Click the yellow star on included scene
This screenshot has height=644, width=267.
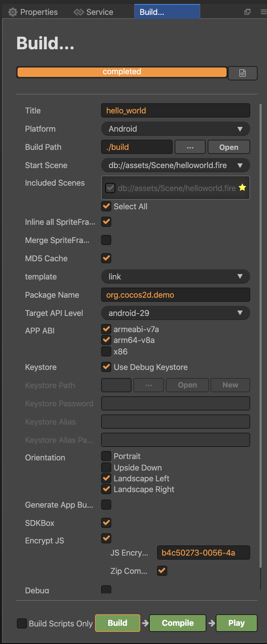click(x=242, y=188)
